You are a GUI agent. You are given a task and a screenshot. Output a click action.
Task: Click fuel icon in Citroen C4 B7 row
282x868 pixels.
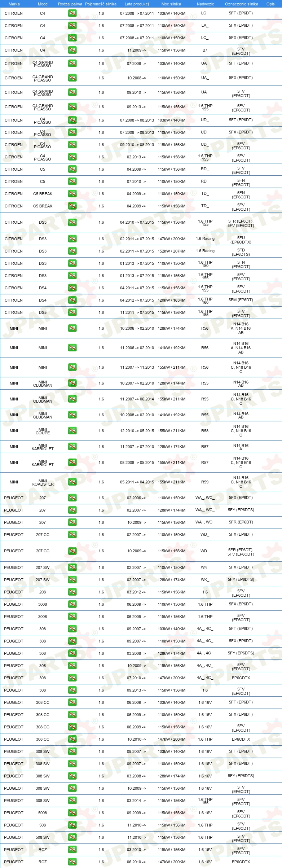(72, 50)
